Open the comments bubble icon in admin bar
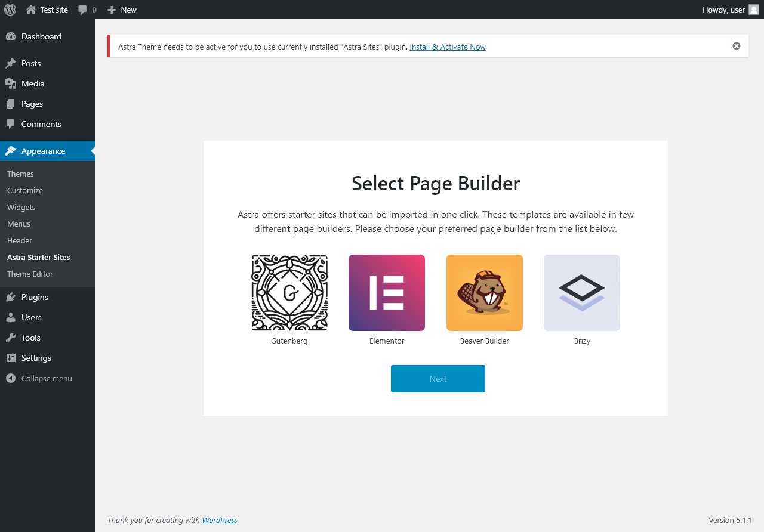764x532 pixels. pos(83,10)
